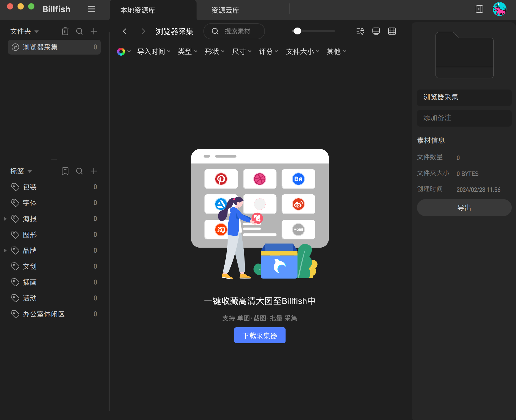Viewport: 516px width, 420px height.
Task: Expand the 文件夹 dropdown arrow
Action: [37, 32]
